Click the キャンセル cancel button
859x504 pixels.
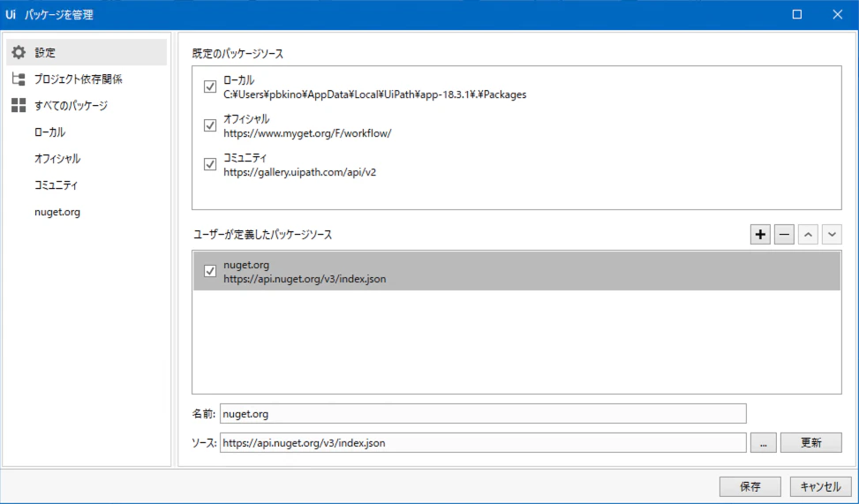[x=820, y=486]
